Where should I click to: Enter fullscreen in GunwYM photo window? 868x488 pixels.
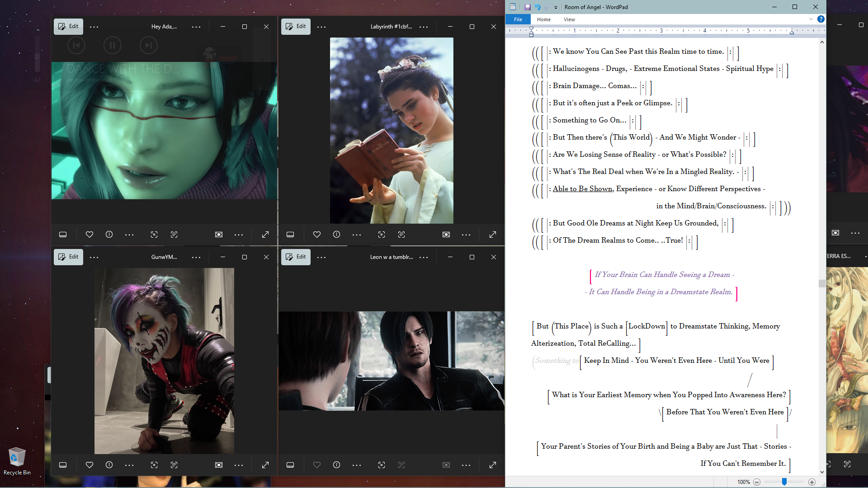265,465
